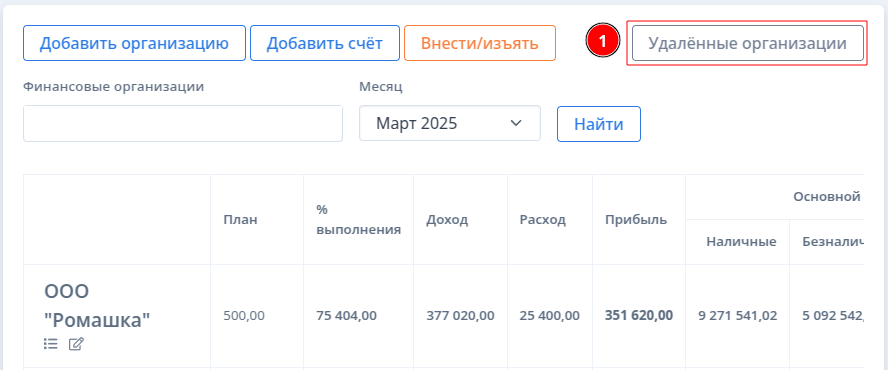The height and width of the screenshot is (370, 888).
Task: Click the profit value 351 620,00
Action: point(639,316)
